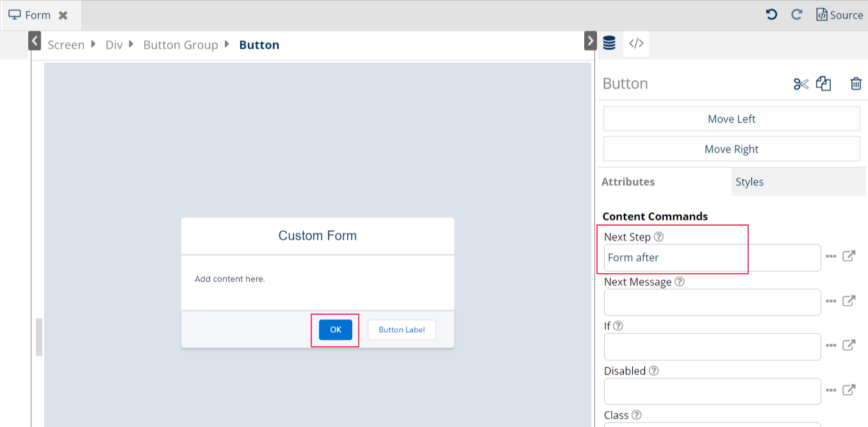Select the Attributes tab
Viewport: 868px width, 427px height.
click(x=628, y=182)
